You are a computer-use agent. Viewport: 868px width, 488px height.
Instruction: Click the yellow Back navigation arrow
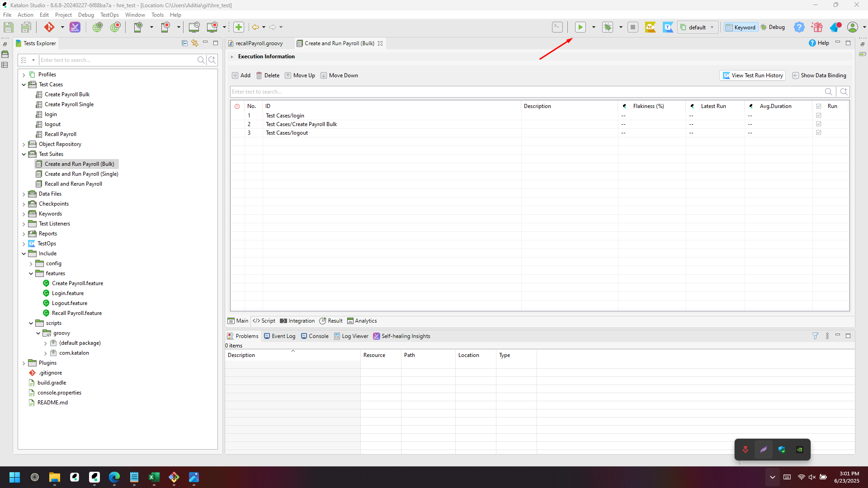point(255,27)
